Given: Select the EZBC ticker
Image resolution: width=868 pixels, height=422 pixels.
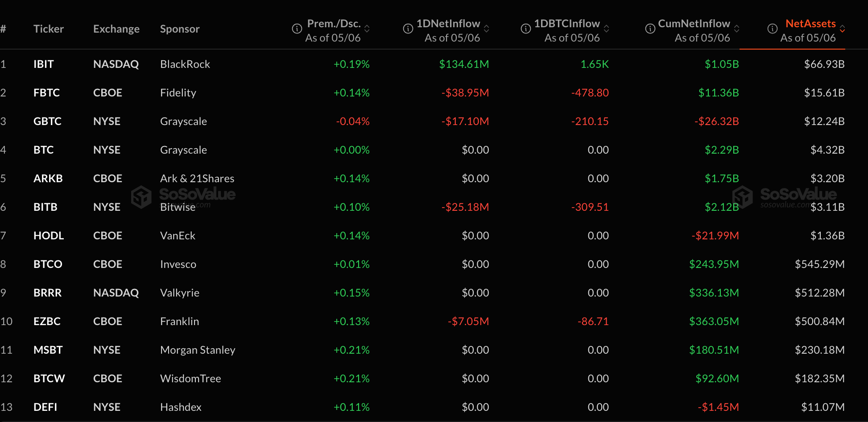Looking at the screenshot, I should pos(47,322).
